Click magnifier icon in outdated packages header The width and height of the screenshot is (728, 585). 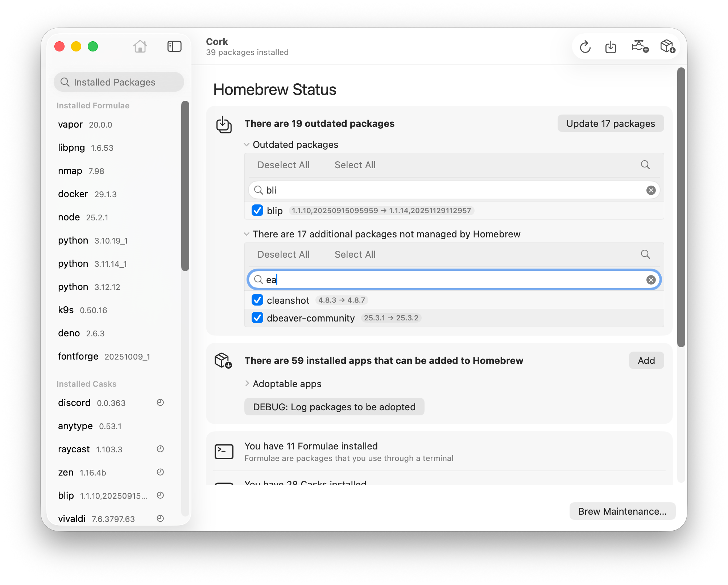[645, 165]
